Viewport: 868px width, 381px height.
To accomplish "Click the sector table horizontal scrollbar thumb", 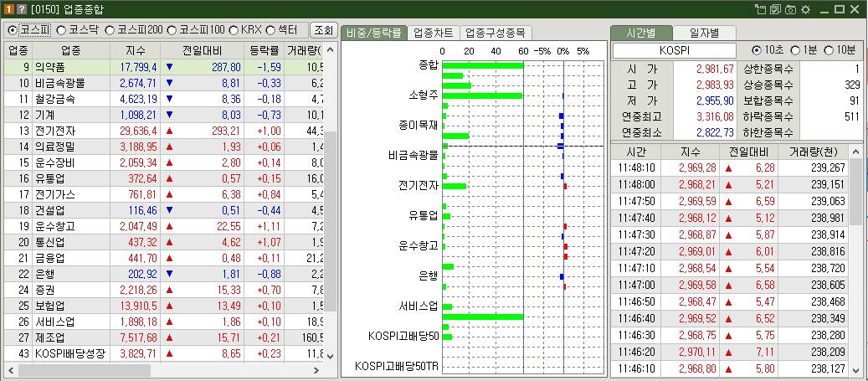I will coord(85,370).
